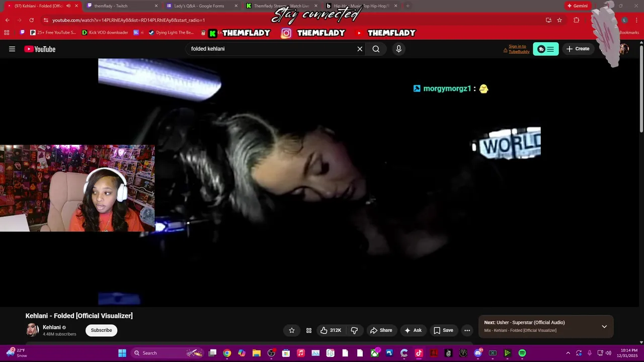Click the star icon beside the like button
Image resolution: width=644 pixels, height=362 pixels.
coord(292,330)
